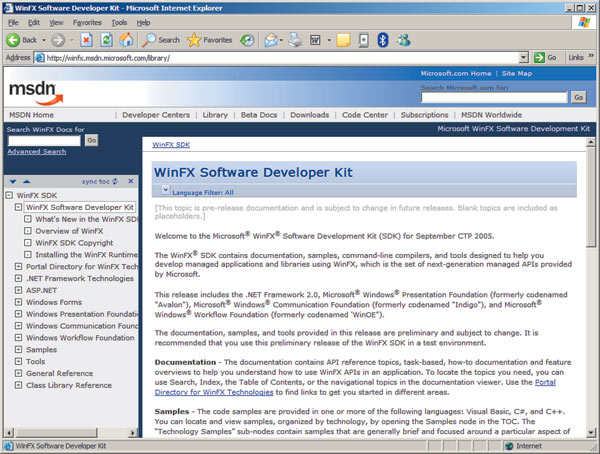Click the Go button beside the address bar
Screen dimensions: 600x454
coord(545,58)
